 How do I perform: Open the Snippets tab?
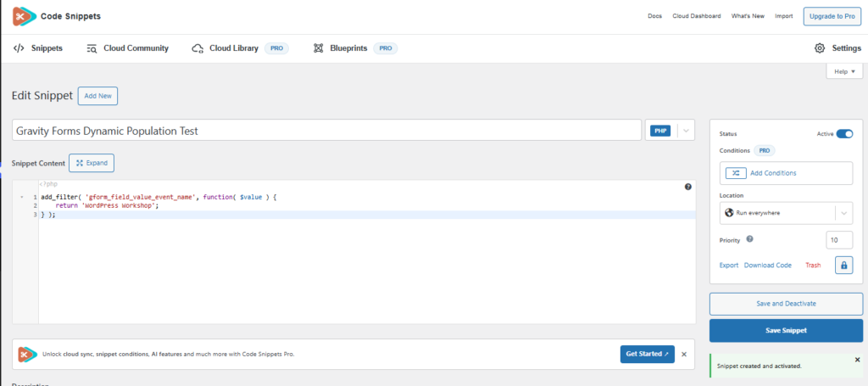point(37,48)
